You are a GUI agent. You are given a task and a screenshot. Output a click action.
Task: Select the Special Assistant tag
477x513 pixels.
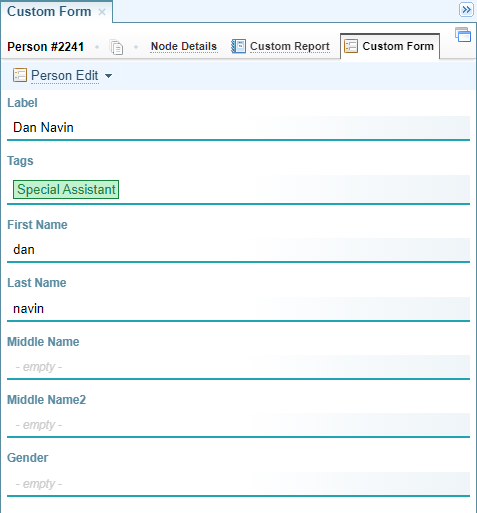pyautogui.click(x=66, y=189)
